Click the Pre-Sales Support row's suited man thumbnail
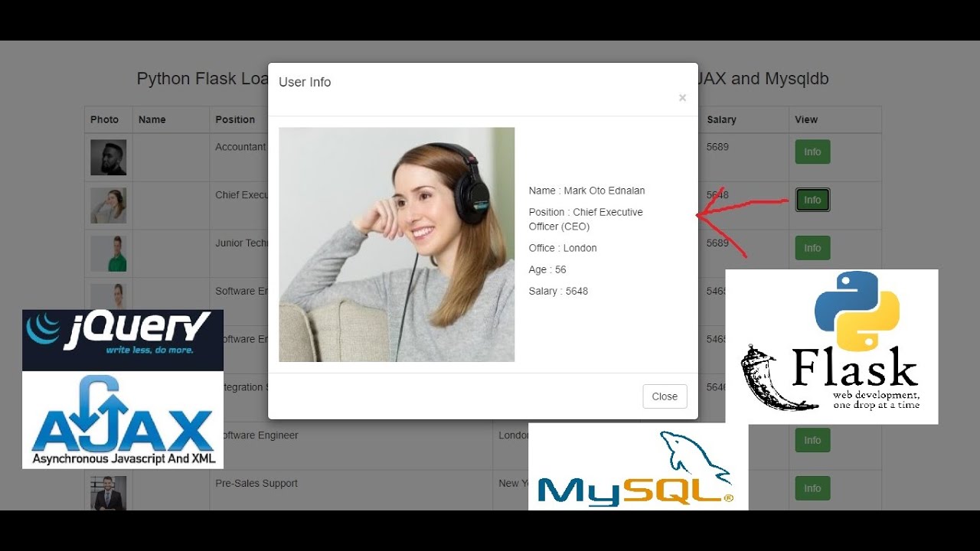The height and width of the screenshot is (551, 980). [108, 493]
